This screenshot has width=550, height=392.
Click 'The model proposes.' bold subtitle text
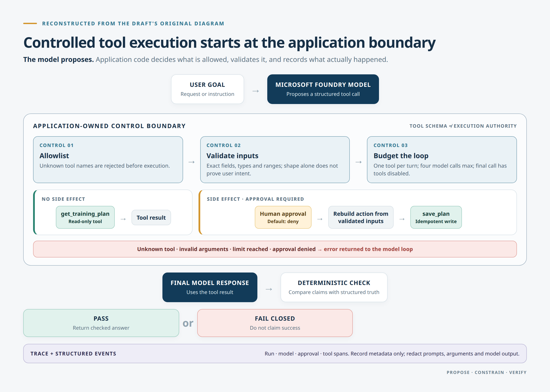coord(58,59)
